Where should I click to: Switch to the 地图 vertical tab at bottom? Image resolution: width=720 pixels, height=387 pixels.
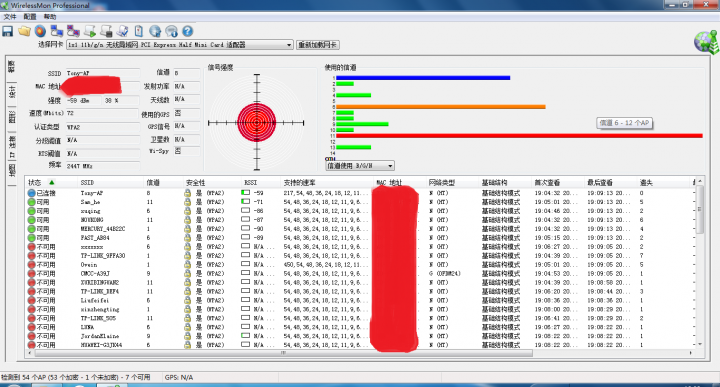[11, 170]
